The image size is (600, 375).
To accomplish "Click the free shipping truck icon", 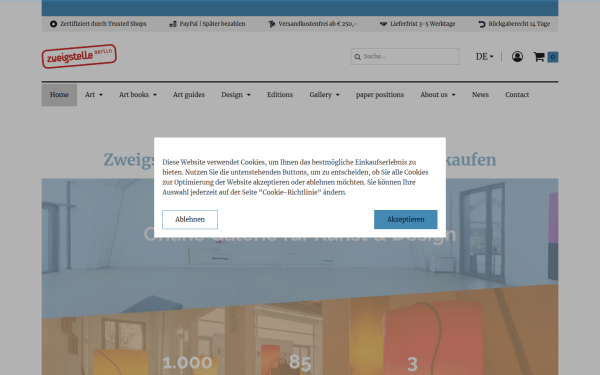I will click(x=272, y=24).
